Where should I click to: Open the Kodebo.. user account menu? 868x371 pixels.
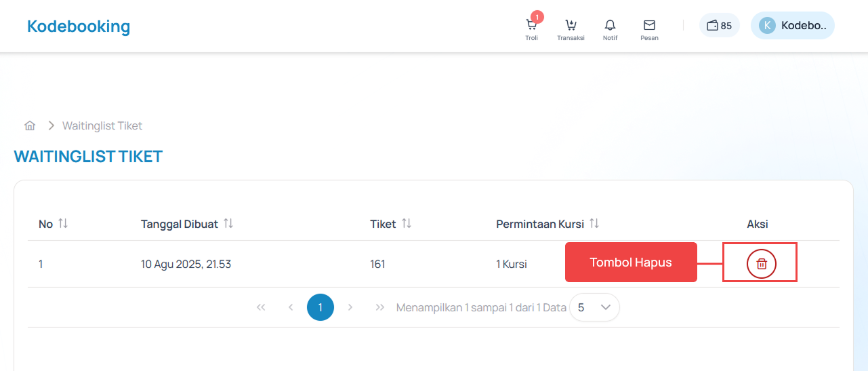pyautogui.click(x=803, y=26)
